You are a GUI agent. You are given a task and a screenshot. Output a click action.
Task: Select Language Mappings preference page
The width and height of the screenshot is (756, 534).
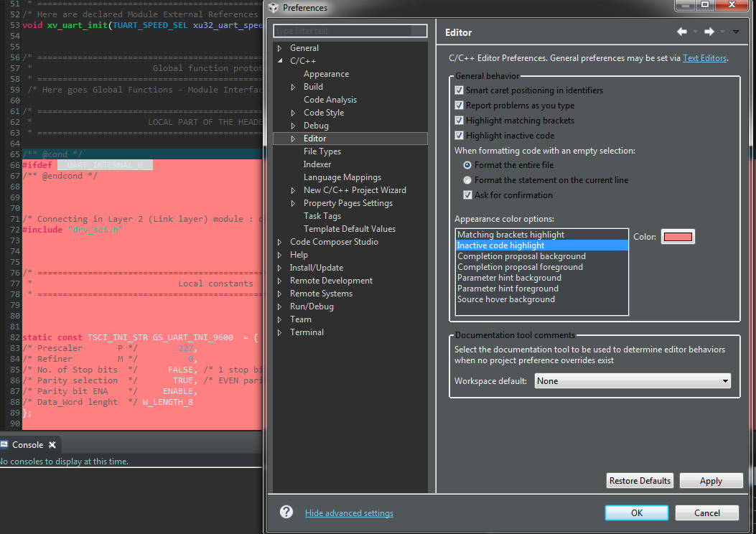(x=342, y=177)
